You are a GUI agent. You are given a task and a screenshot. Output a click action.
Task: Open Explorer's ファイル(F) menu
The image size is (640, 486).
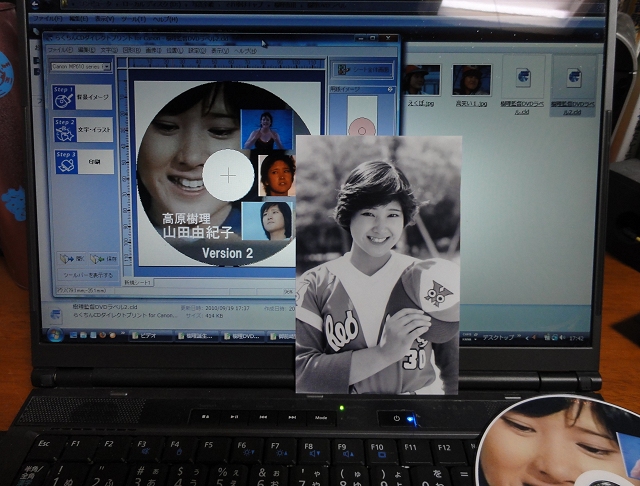(x=47, y=19)
